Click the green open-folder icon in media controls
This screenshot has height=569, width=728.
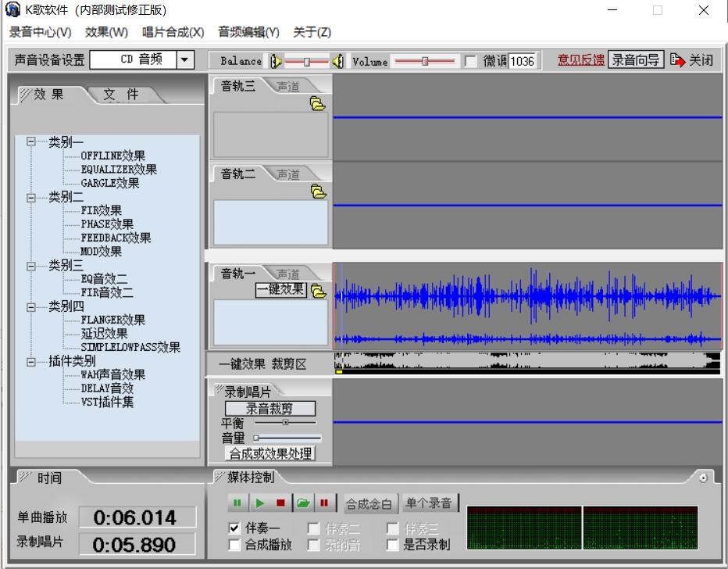coord(303,503)
